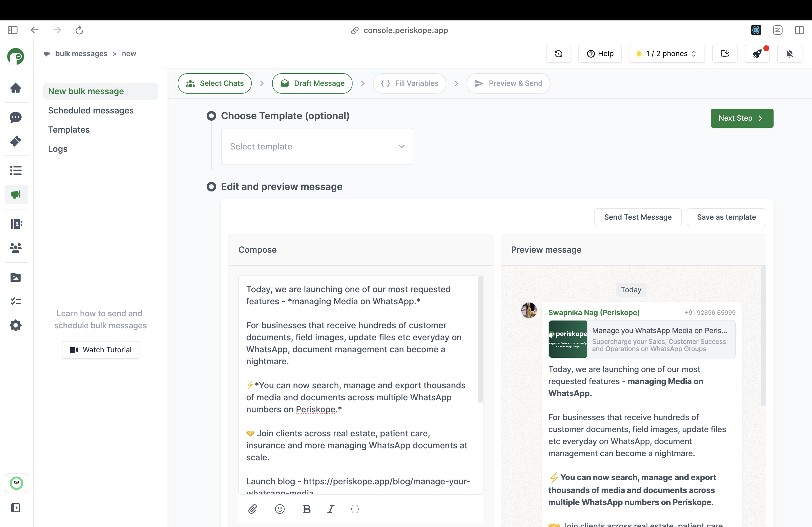This screenshot has width=812, height=527.
Task: Click bulk messages breadcrumb link
Action: [x=81, y=53]
